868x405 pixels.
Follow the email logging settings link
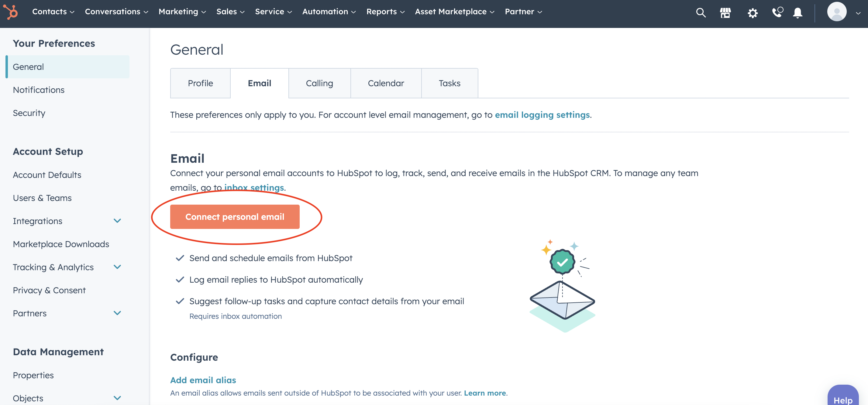pos(542,115)
